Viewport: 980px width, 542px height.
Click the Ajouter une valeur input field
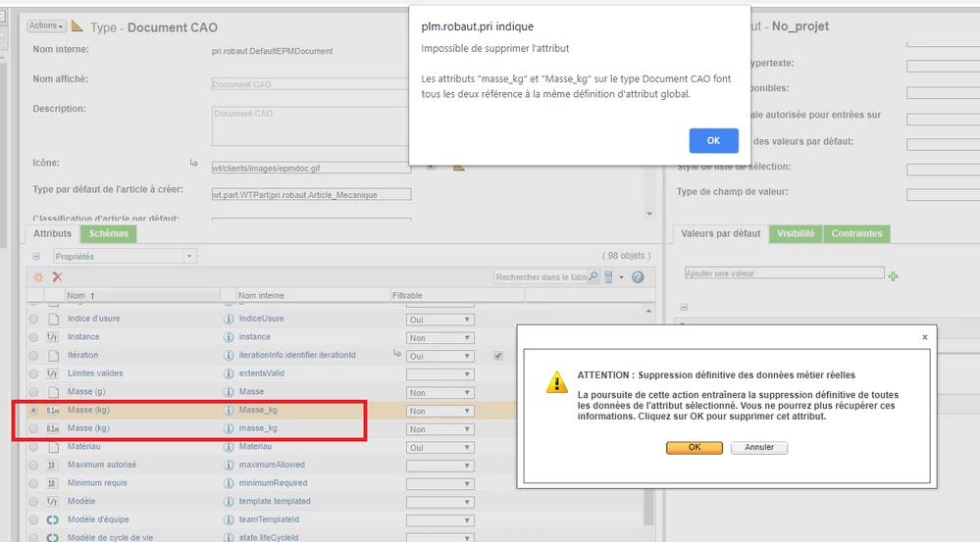click(785, 272)
